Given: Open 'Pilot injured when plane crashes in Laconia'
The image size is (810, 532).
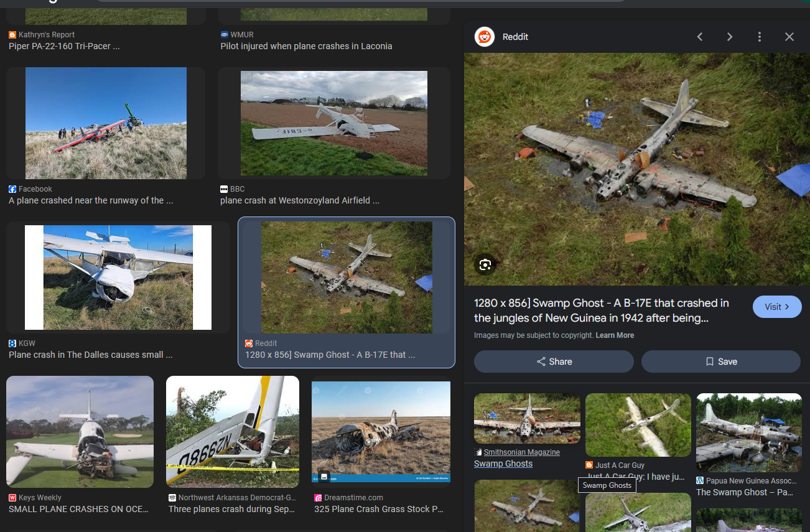Looking at the screenshot, I should (x=306, y=46).
